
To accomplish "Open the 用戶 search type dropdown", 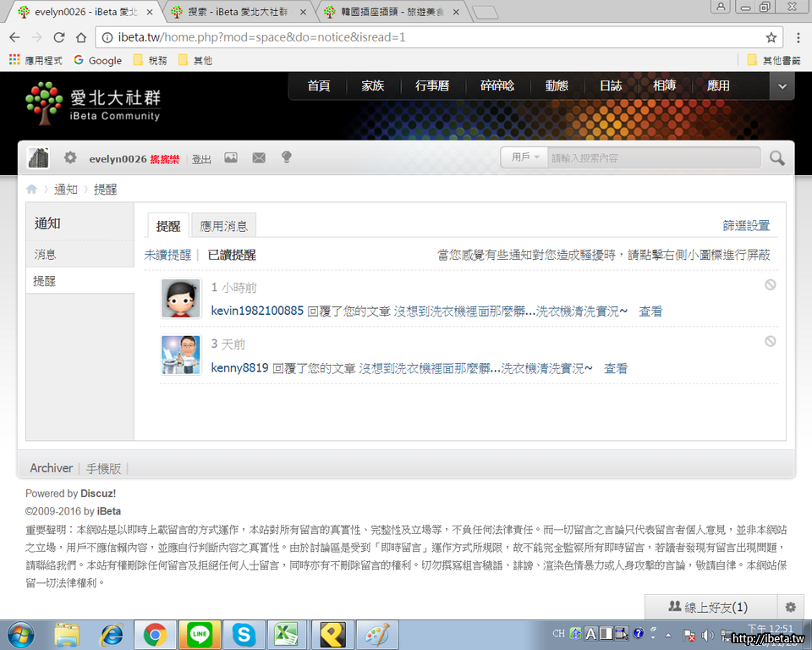I will [524, 157].
